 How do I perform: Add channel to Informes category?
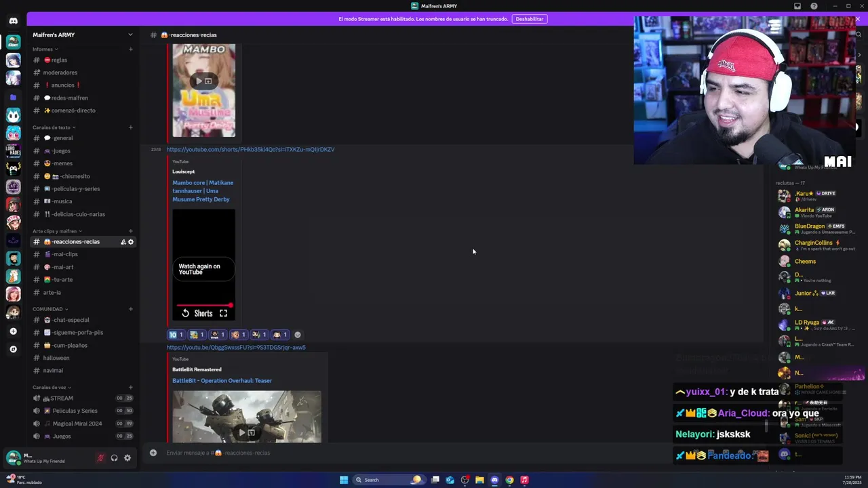tap(130, 49)
